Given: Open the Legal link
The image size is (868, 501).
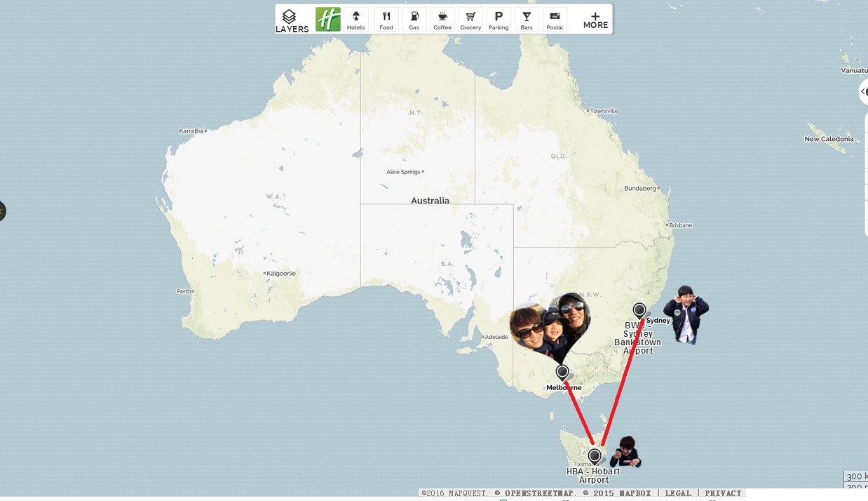Looking at the screenshot, I should [x=677, y=493].
